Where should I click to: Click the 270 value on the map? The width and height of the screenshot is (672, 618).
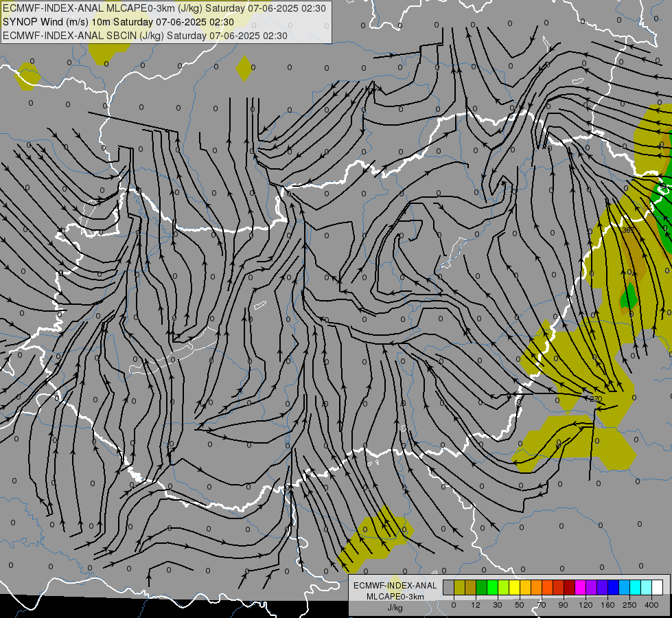pos(596,399)
